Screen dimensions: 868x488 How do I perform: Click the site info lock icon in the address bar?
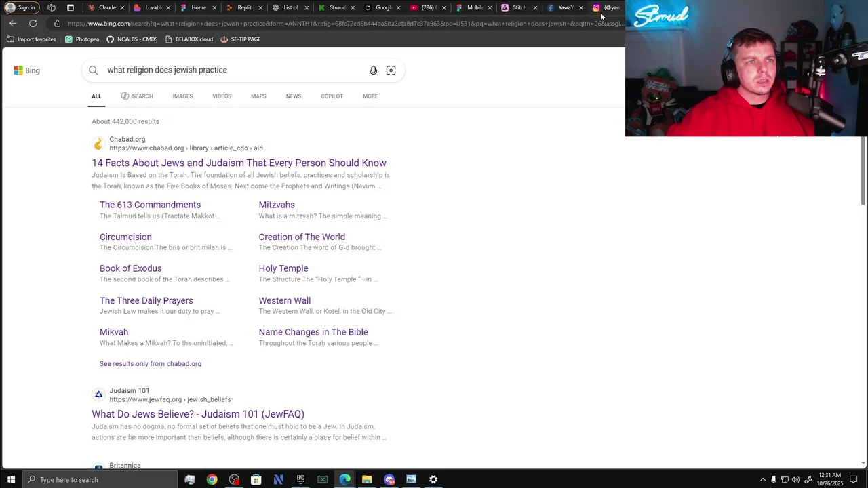tap(57, 24)
